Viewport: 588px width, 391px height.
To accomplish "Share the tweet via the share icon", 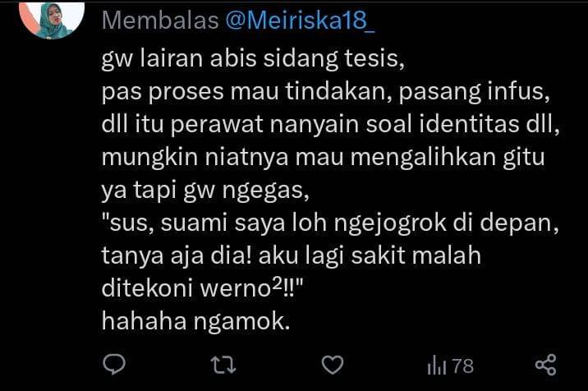I will pos(545,365).
